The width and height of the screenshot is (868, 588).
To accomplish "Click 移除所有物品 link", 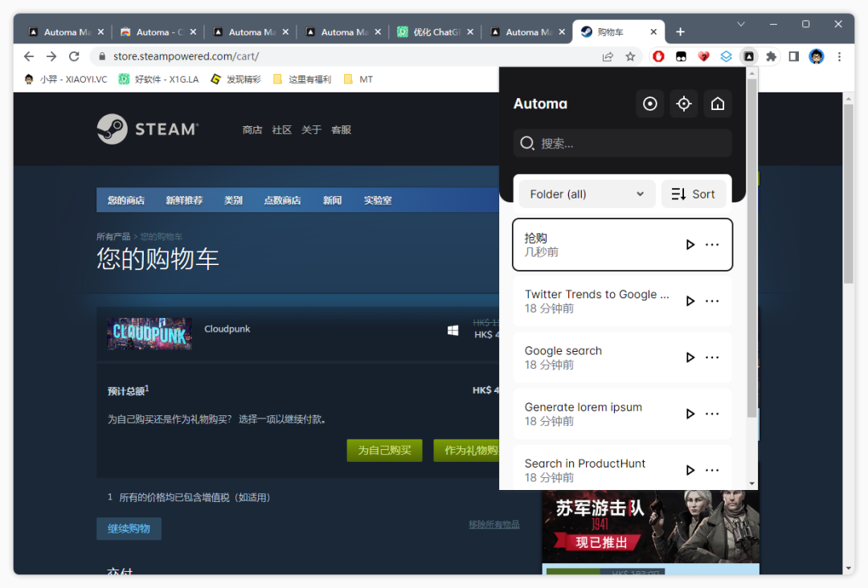I will click(x=493, y=525).
